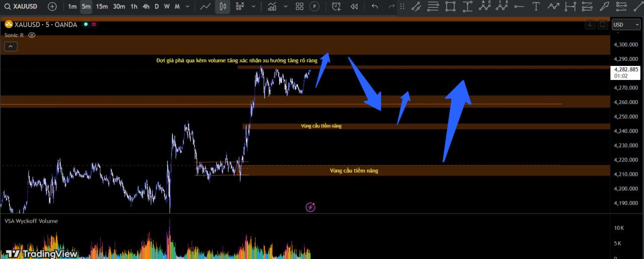Undo the last chart action
The width and height of the screenshot is (644, 259).
click(374, 7)
